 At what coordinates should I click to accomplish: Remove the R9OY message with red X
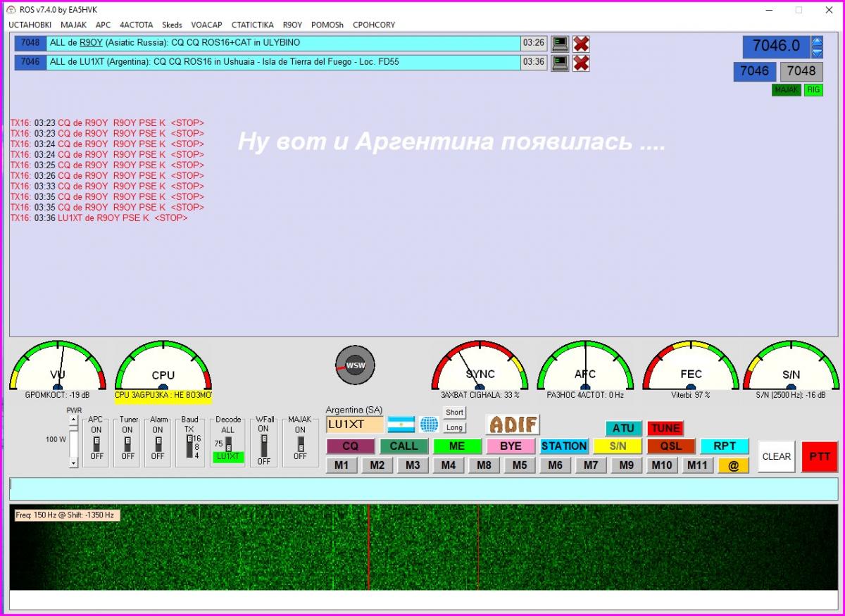tap(581, 44)
